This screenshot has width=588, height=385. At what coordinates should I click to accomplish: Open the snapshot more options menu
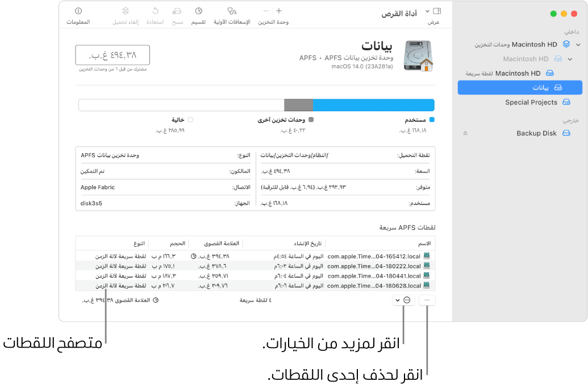point(404,299)
